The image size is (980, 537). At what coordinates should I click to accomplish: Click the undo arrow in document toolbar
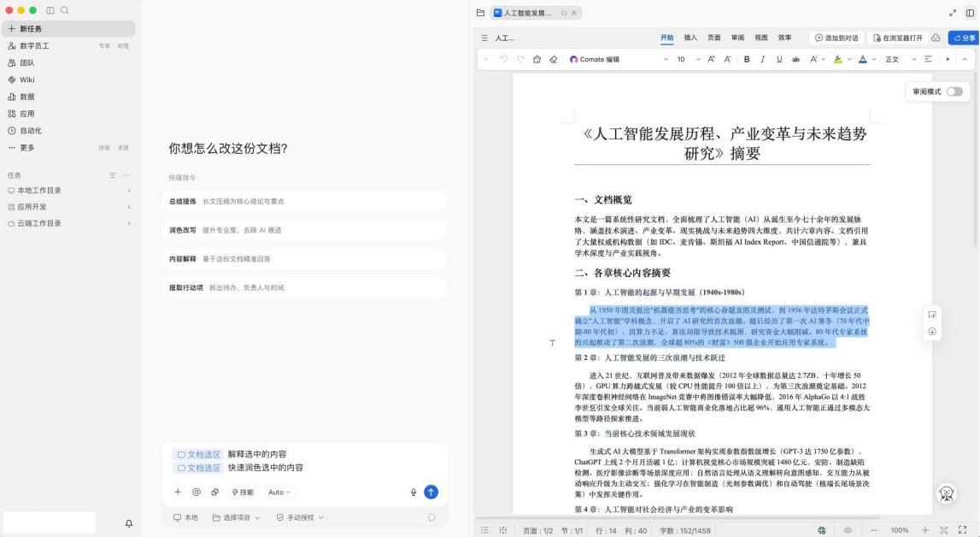[x=504, y=59]
